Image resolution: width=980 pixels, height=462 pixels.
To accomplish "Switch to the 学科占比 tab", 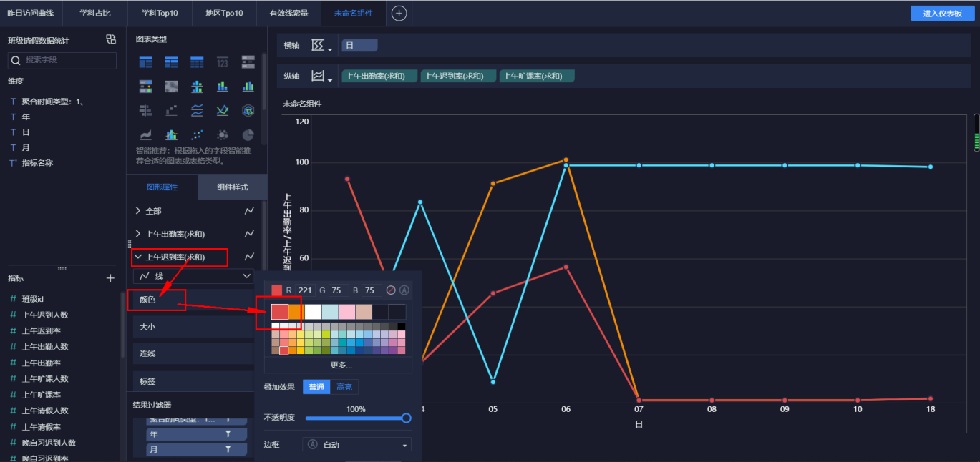I will (x=95, y=13).
